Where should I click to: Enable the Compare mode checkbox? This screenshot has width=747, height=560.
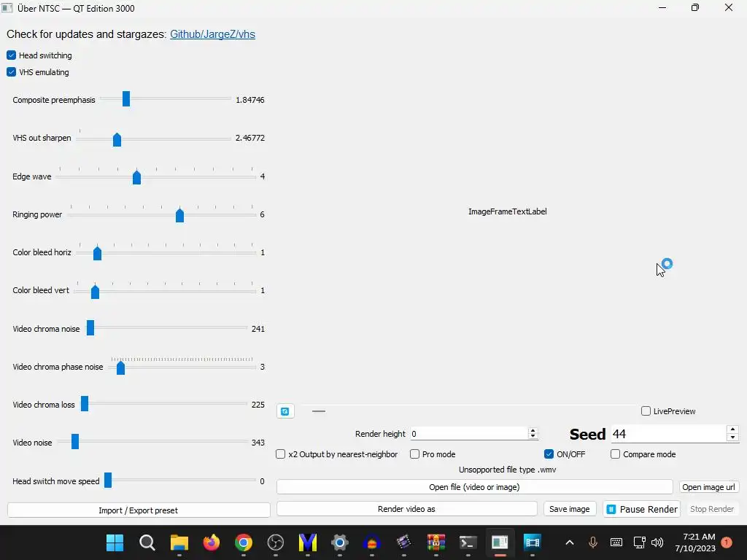616,454
